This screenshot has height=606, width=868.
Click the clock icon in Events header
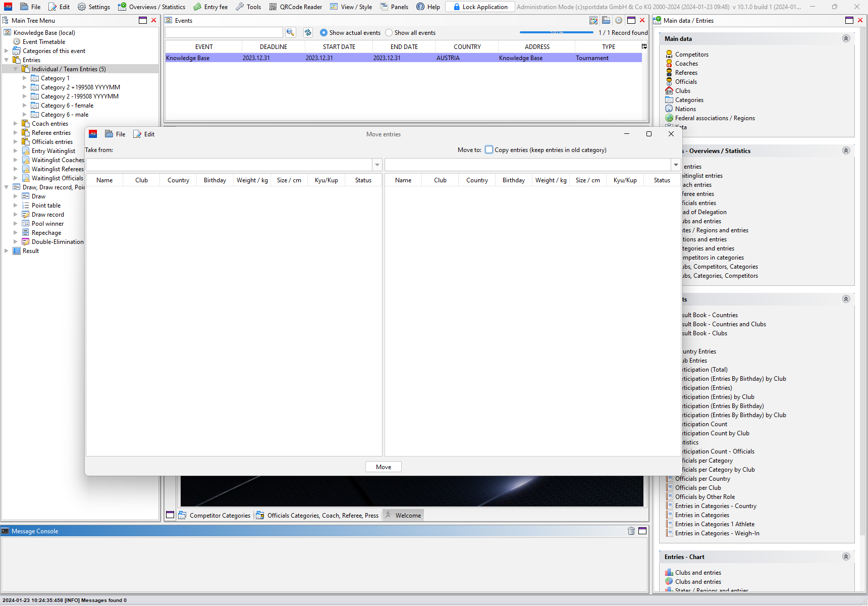(x=618, y=20)
